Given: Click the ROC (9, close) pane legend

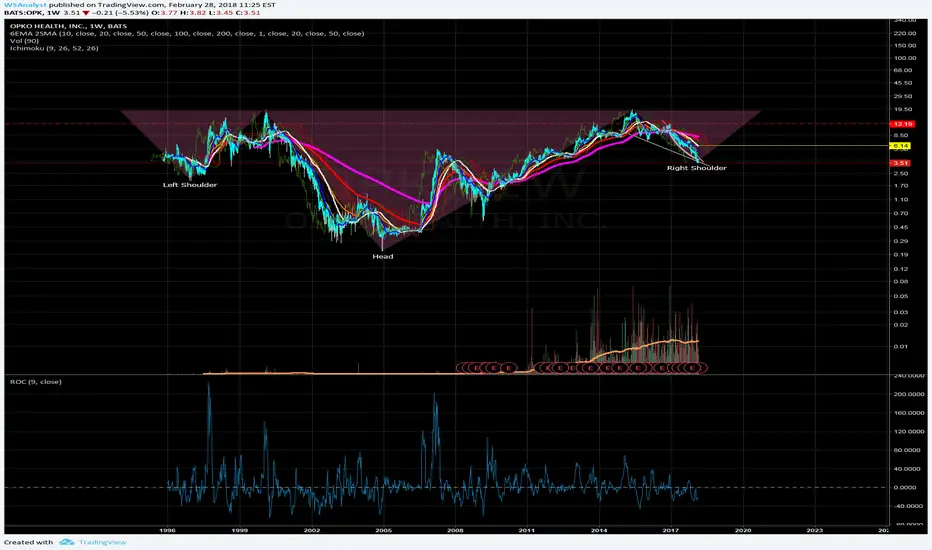Looking at the screenshot, I should (36, 382).
